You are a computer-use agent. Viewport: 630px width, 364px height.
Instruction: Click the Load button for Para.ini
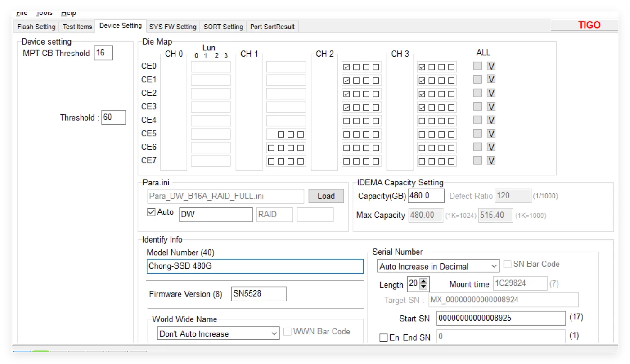(x=326, y=196)
